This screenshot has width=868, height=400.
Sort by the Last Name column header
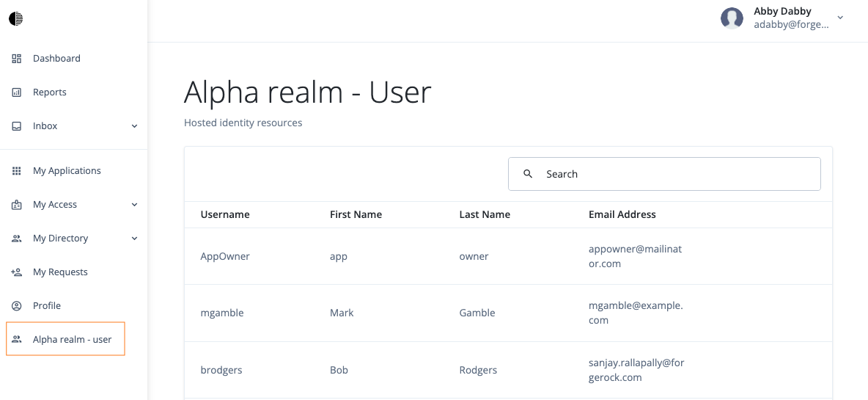tap(485, 214)
